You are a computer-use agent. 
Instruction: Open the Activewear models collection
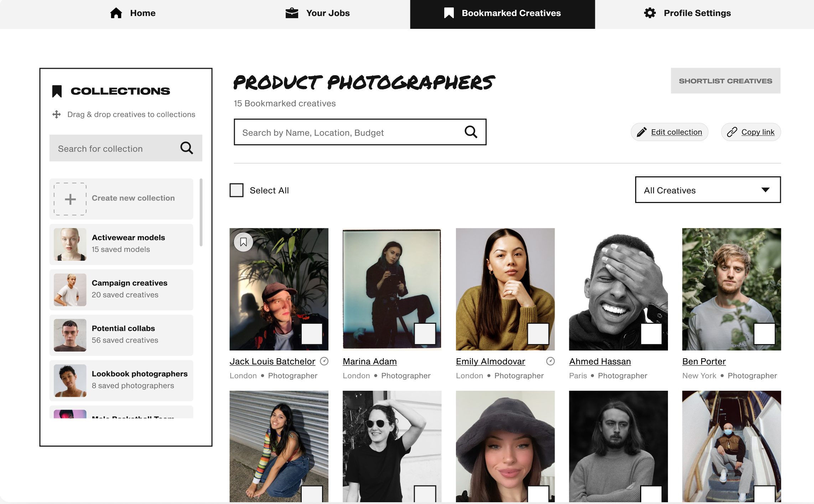121,244
